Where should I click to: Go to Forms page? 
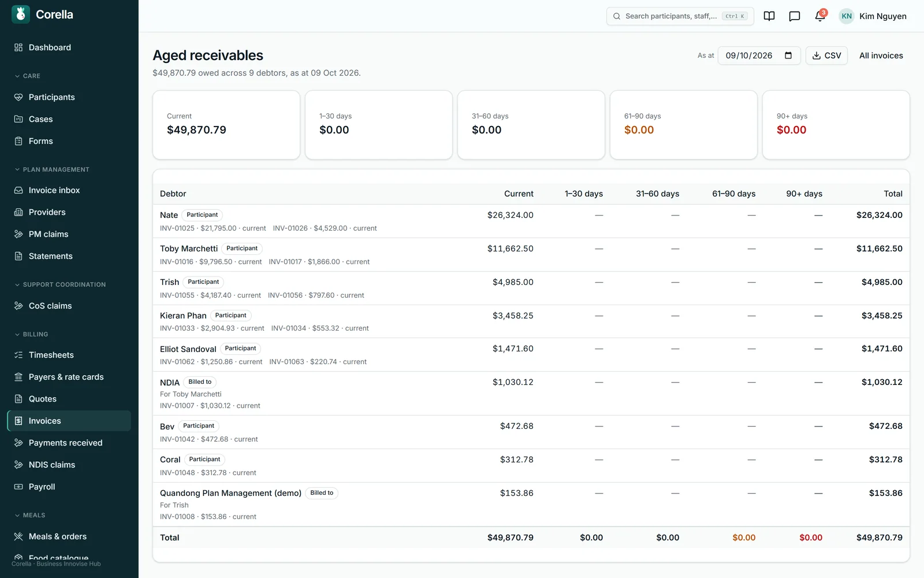coord(69,141)
